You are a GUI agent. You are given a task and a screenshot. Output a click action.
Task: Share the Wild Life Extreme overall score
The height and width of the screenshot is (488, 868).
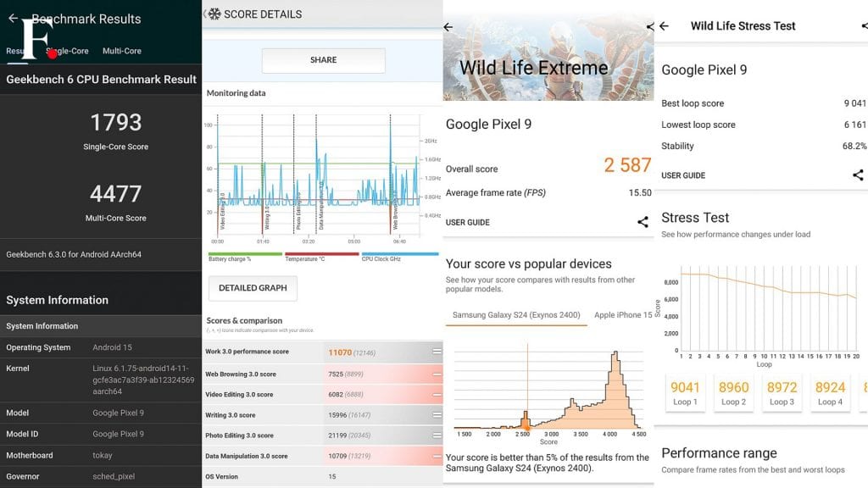point(643,222)
